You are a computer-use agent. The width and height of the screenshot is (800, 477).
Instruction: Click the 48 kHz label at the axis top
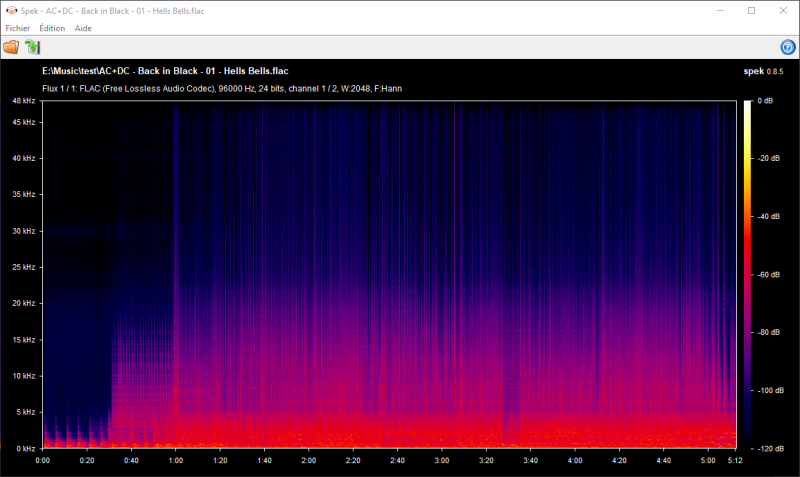point(24,102)
